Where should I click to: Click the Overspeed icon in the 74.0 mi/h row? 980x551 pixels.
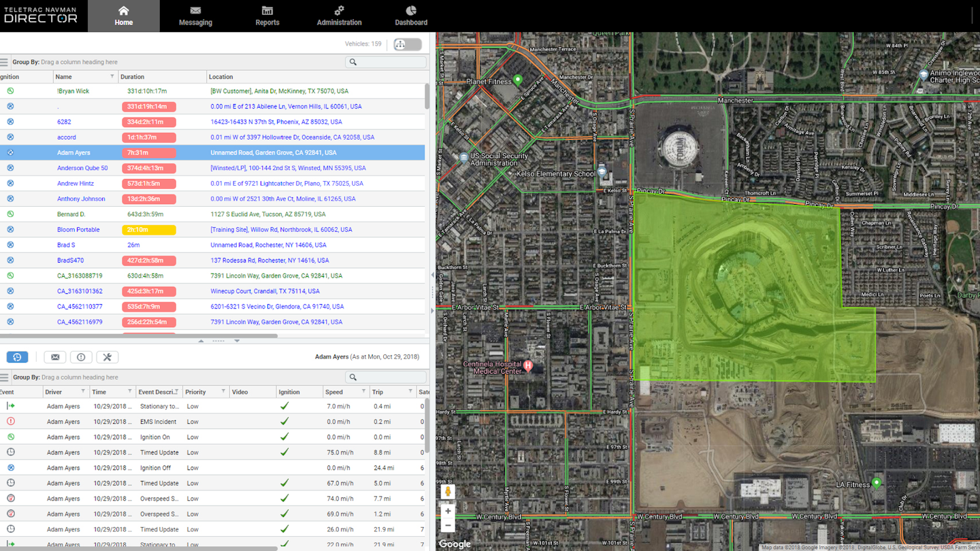point(10,499)
